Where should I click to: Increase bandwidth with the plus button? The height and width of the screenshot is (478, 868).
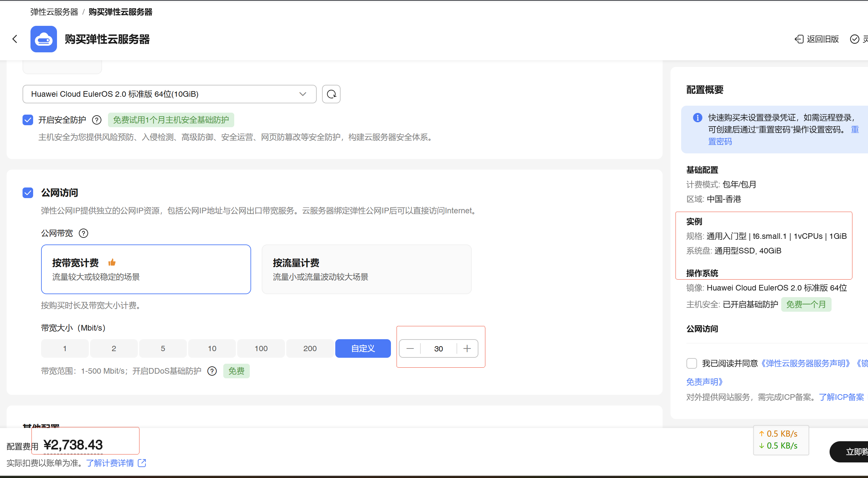coord(467,348)
